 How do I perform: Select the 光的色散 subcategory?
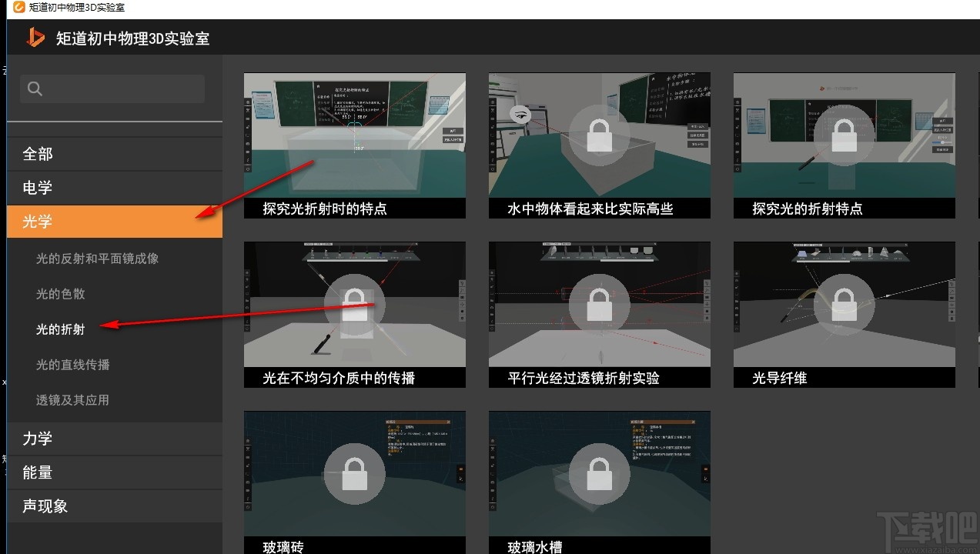coord(60,293)
